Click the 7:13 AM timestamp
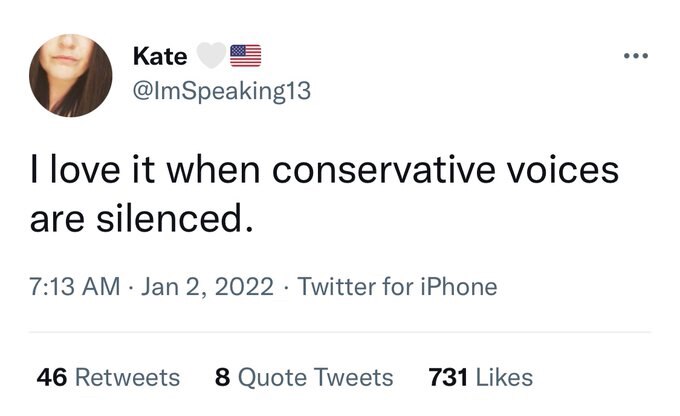Viewport: 680px width, 416px height. [74, 287]
